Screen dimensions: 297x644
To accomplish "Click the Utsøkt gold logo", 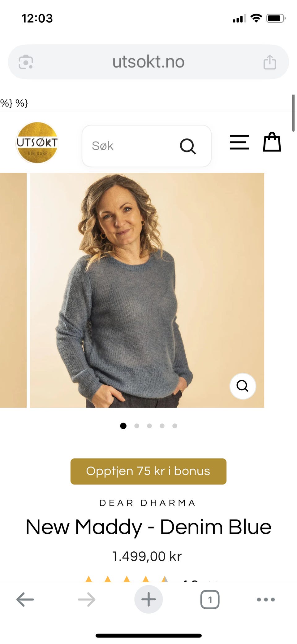I will 37,142.
